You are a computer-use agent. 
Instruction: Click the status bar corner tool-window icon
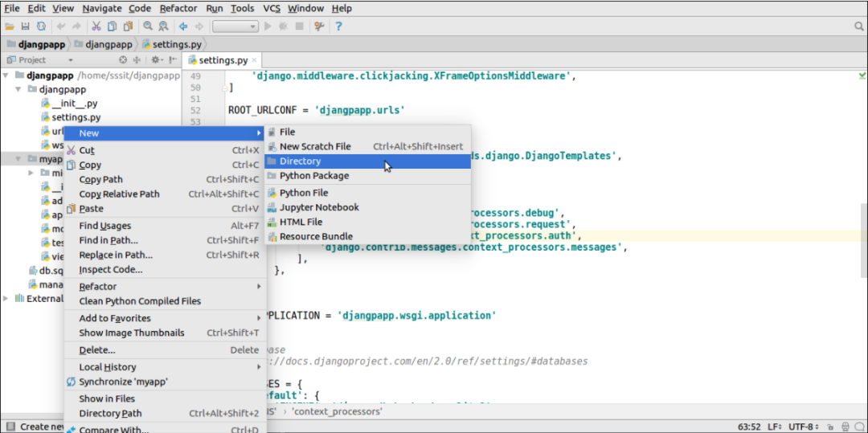click(x=10, y=427)
